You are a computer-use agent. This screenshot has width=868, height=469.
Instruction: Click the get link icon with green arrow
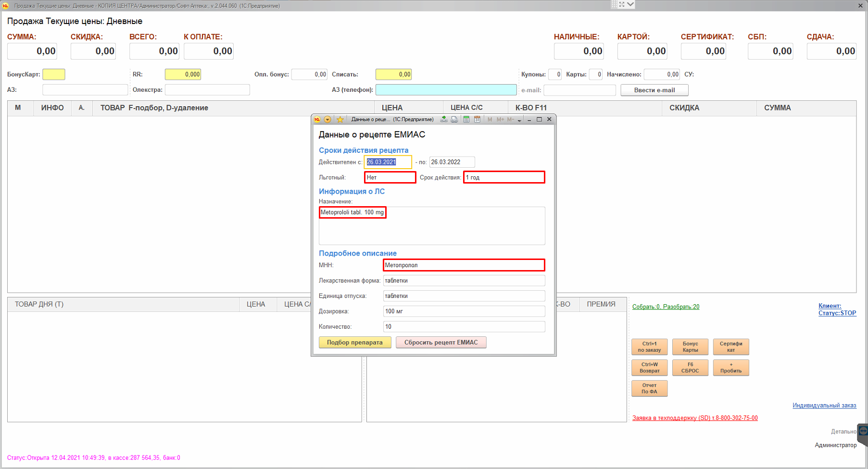pos(443,120)
